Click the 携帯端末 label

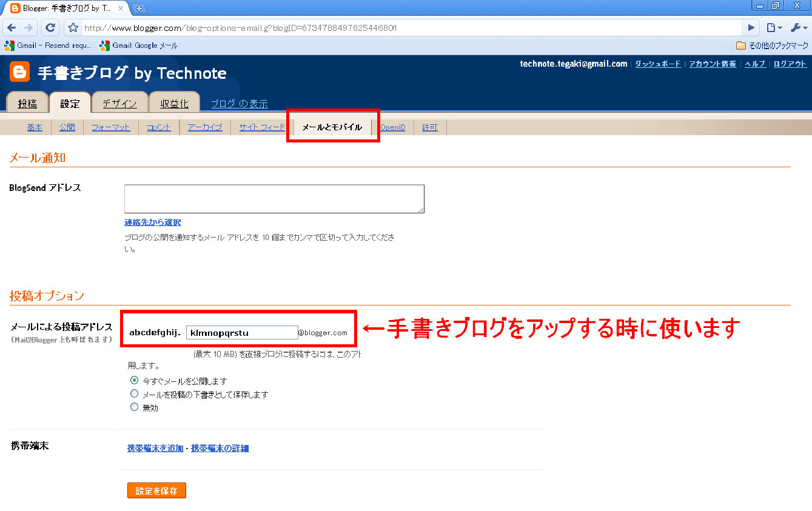[x=30, y=446]
